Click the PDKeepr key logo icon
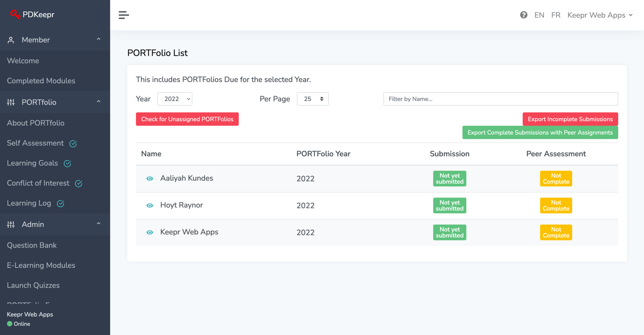This screenshot has height=335, width=644. pos(15,14)
